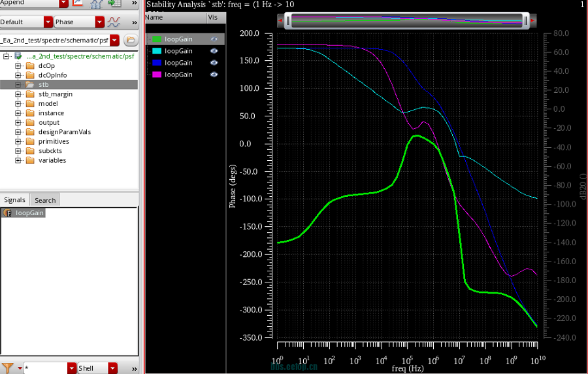Expand the output tree node
Viewport: 588px width, 374px height.
(18, 122)
